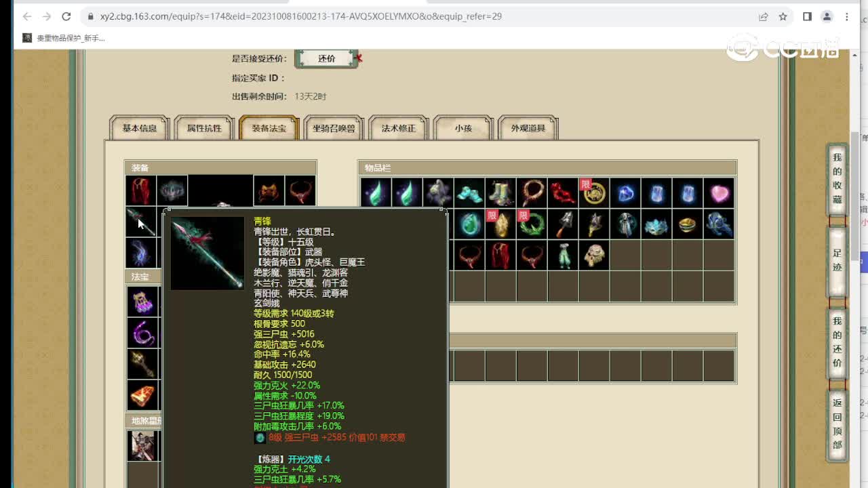Screen dimensions: 868x488
Task: Select the cyan shoes inventory item
Action: coord(469,192)
